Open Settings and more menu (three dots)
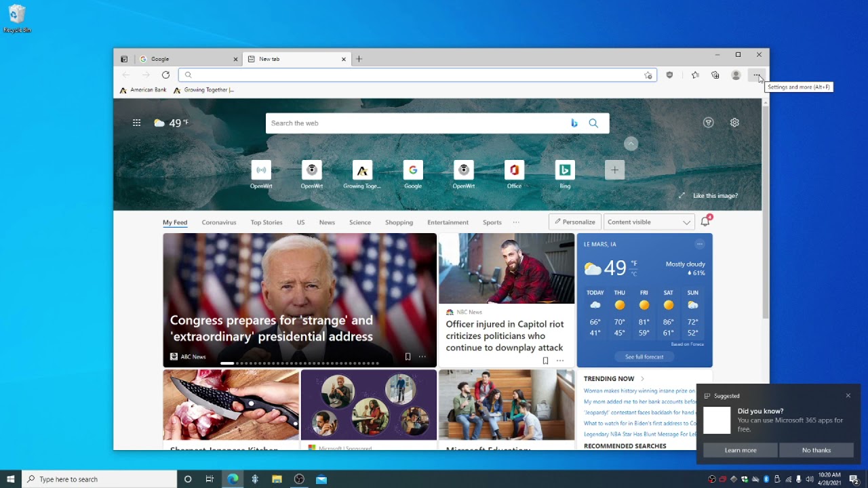Screen dimensions: 868x488 pos(757,75)
